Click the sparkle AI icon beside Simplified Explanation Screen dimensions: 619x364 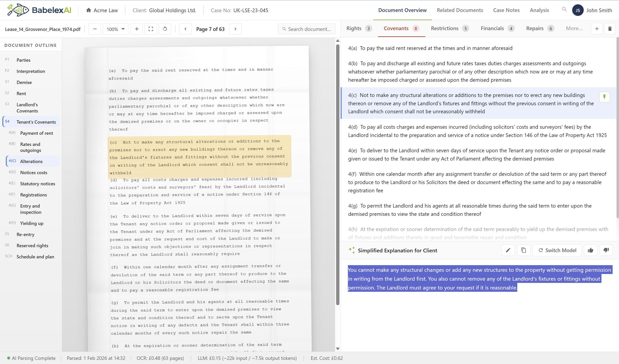point(352,250)
